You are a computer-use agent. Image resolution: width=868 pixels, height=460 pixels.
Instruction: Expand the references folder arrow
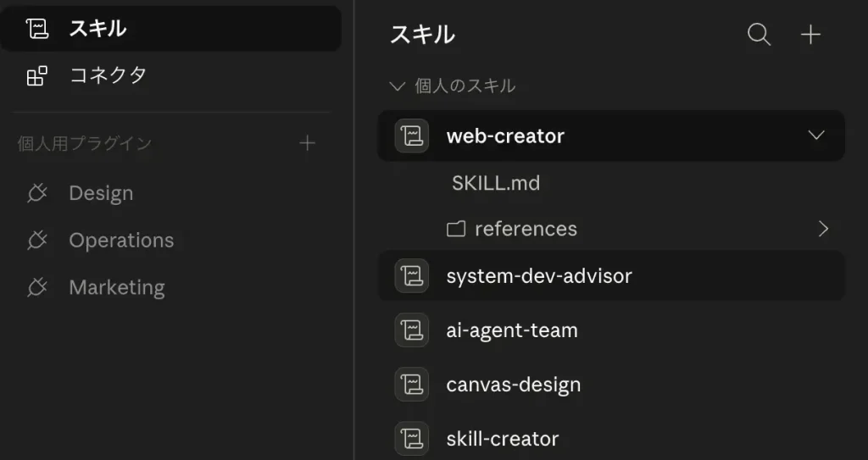822,229
